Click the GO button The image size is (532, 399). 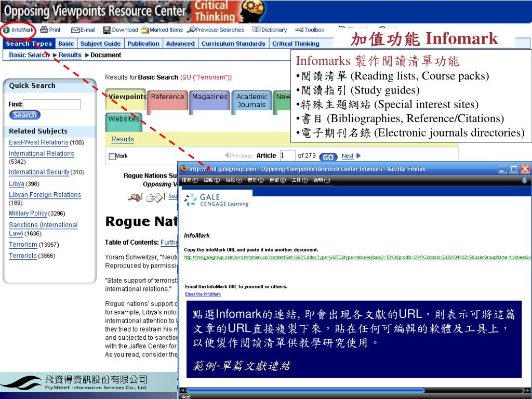click(x=328, y=157)
